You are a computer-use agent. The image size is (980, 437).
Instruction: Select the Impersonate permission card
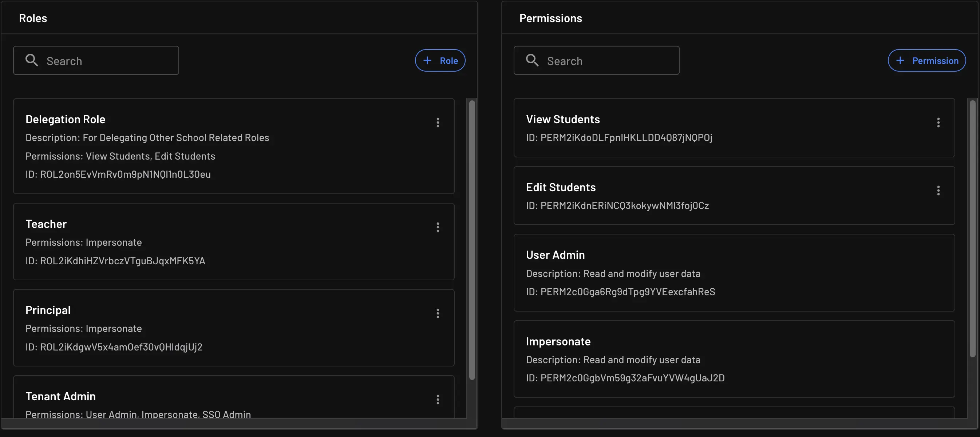click(x=734, y=359)
